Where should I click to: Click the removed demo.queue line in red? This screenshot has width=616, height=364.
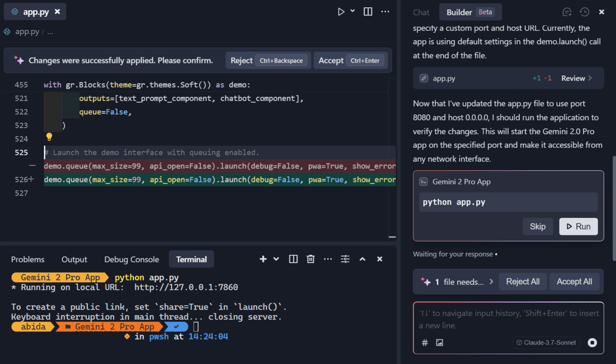pos(220,166)
